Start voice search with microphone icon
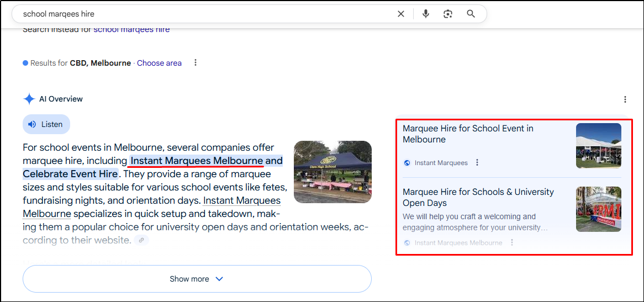 tap(426, 14)
